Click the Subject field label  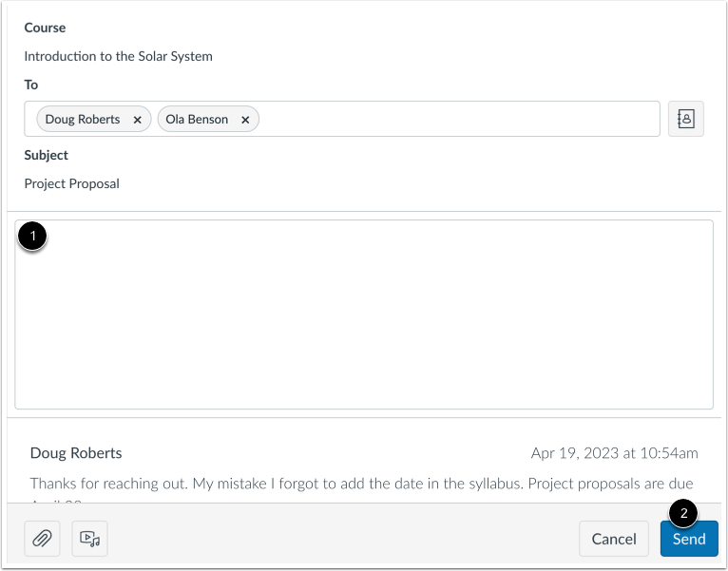[x=47, y=155]
